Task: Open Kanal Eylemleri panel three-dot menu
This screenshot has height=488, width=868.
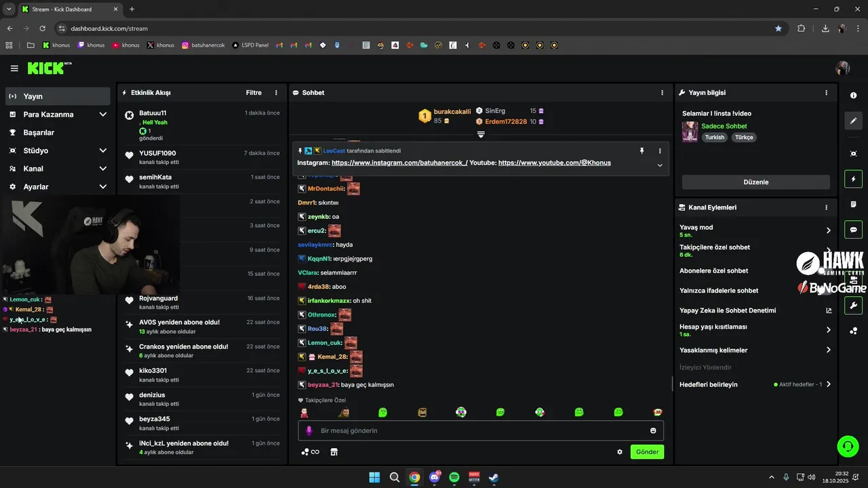Action: click(x=826, y=207)
